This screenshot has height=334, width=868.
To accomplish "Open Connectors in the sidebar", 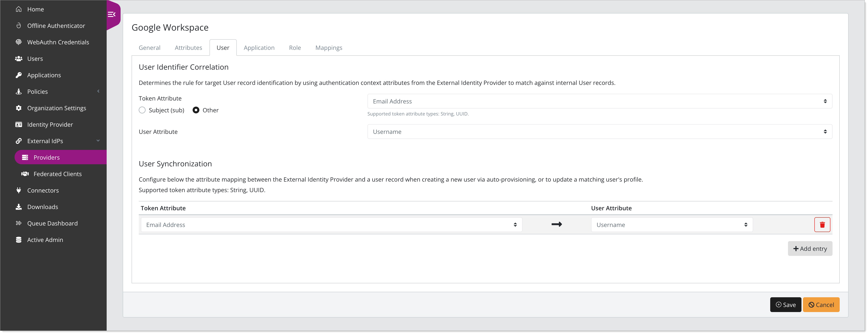I will pos(43,190).
